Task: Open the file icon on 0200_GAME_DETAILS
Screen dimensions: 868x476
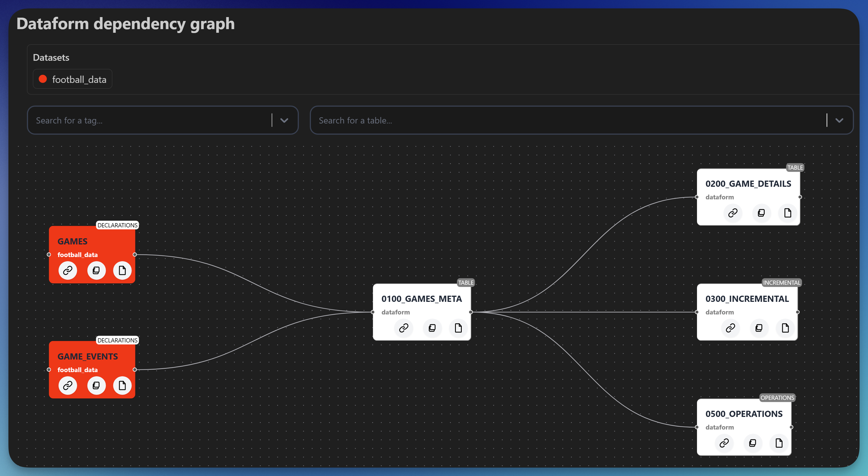Action: pos(787,213)
